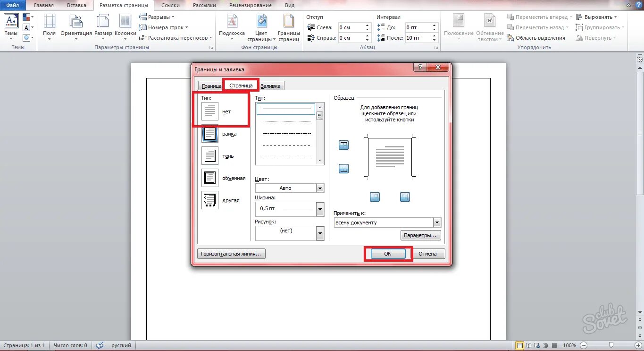Open the Цвет 'Авто' dropdown
The width and height of the screenshot is (644, 351).
pyautogui.click(x=320, y=188)
